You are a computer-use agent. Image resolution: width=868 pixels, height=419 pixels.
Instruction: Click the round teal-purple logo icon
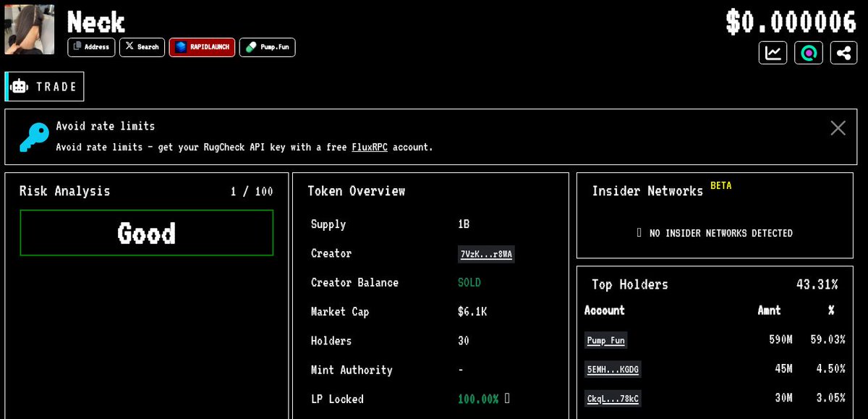tap(808, 53)
